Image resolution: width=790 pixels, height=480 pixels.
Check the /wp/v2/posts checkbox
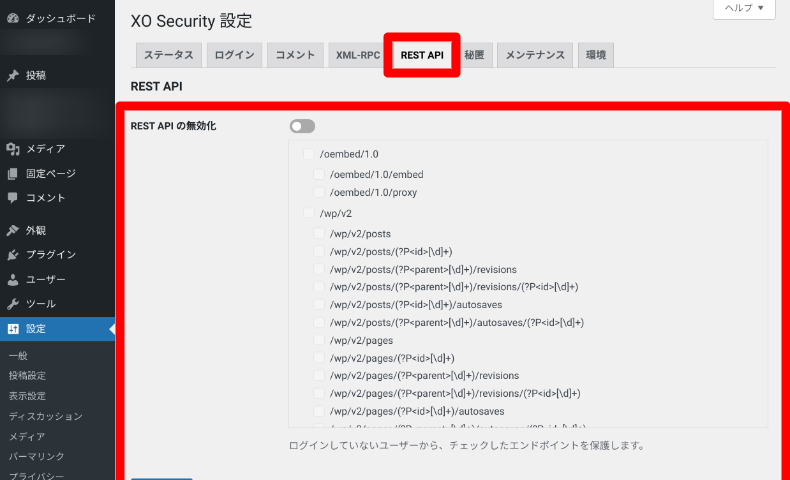click(x=319, y=233)
